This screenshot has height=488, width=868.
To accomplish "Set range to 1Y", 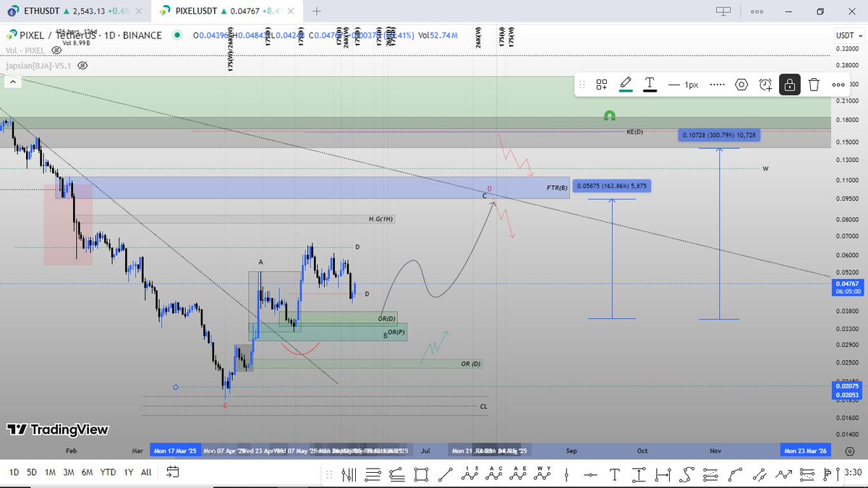I will coord(128,472).
